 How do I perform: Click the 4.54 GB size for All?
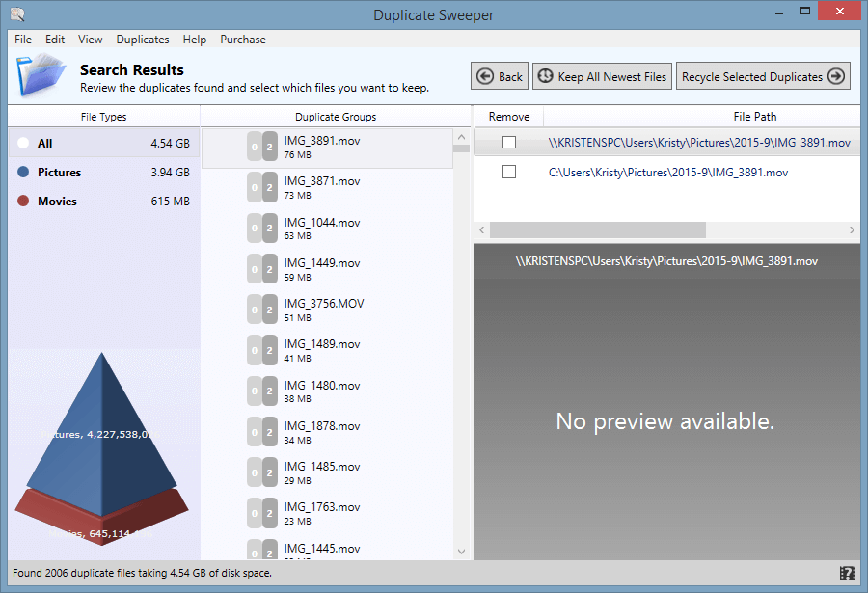point(170,144)
